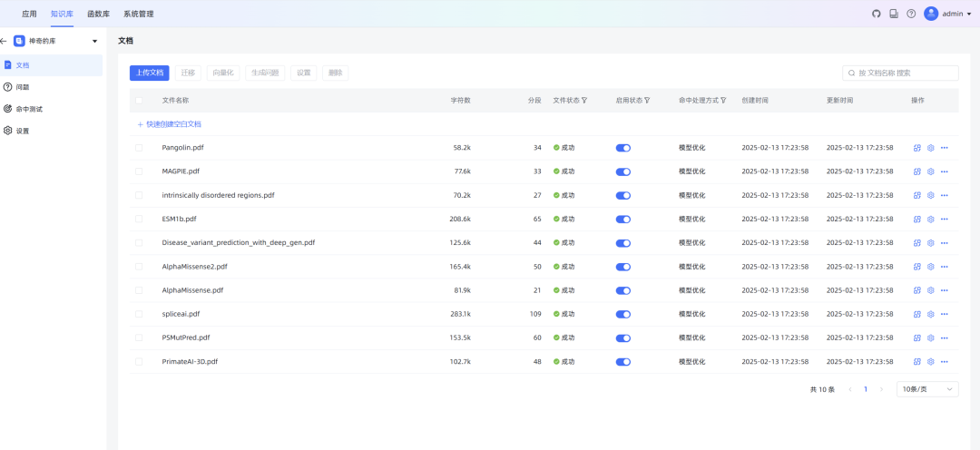Click vectorize icon in MAGPIE.pdf row
The width and height of the screenshot is (980, 450).
coord(917,171)
